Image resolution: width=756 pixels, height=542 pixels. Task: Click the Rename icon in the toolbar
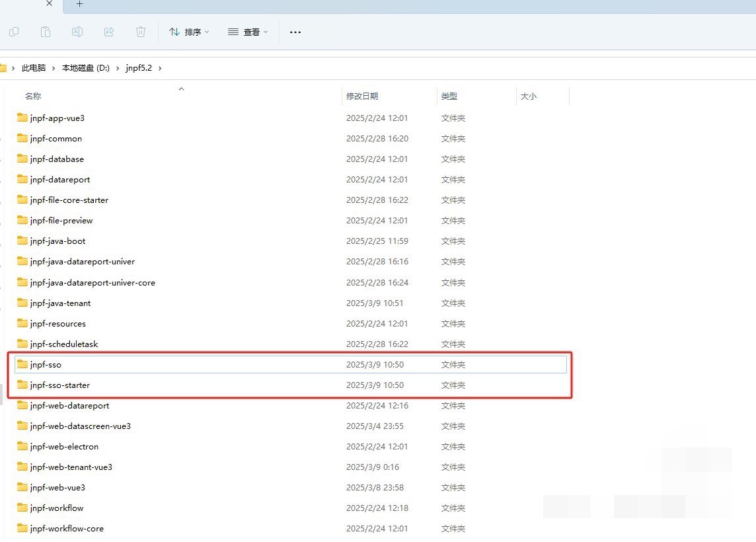pyautogui.click(x=77, y=32)
